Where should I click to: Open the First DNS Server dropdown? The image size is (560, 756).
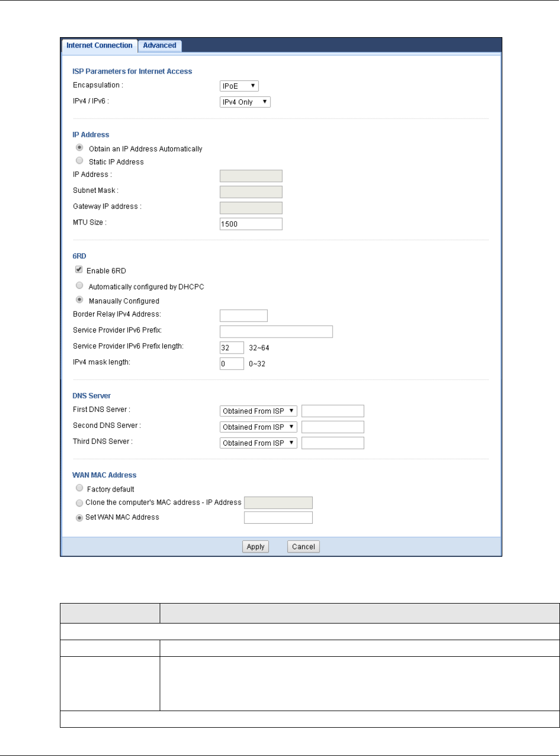[x=258, y=411]
